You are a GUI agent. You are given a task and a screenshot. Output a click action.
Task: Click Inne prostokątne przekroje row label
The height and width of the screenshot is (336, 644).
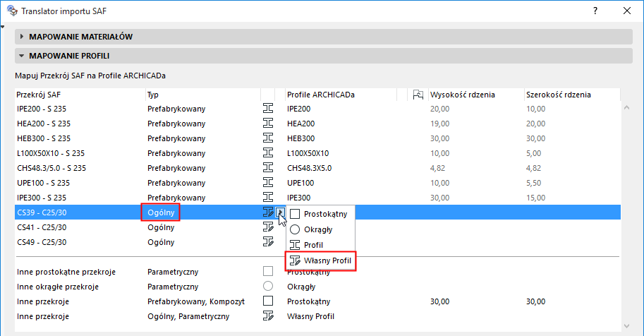(x=66, y=272)
